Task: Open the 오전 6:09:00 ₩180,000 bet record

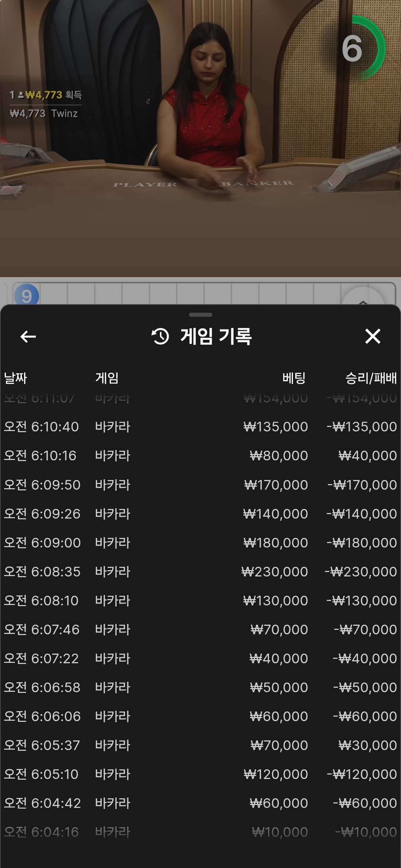Action: pyautogui.click(x=200, y=543)
